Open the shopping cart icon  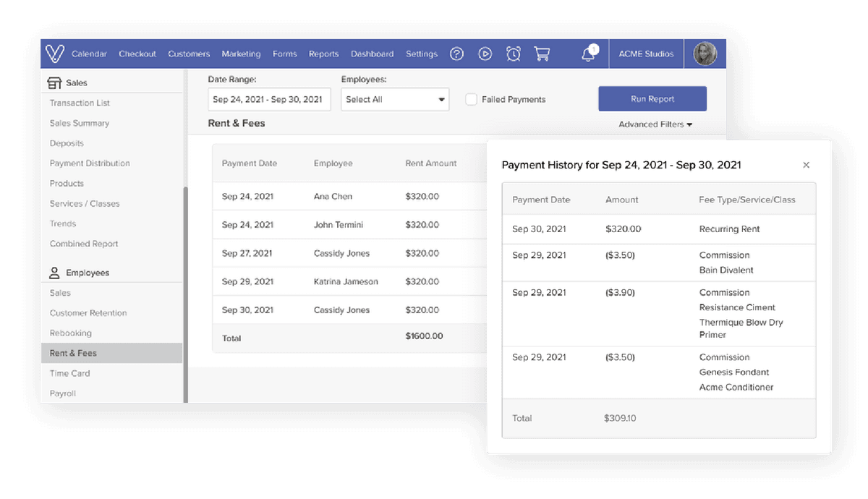click(542, 54)
